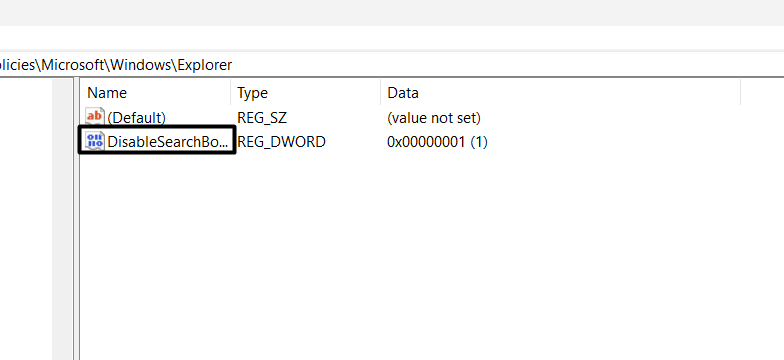Click the divider at Data column's right edge
This screenshot has width=784, height=360.
(740, 92)
